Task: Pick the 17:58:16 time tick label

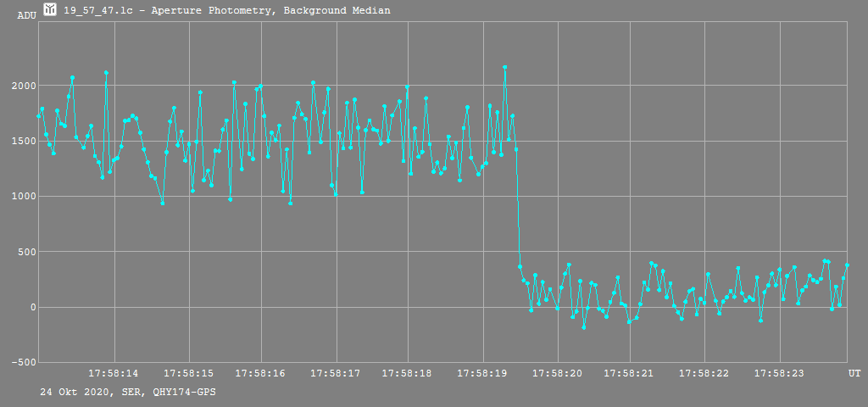Action: click(x=260, y=373)
